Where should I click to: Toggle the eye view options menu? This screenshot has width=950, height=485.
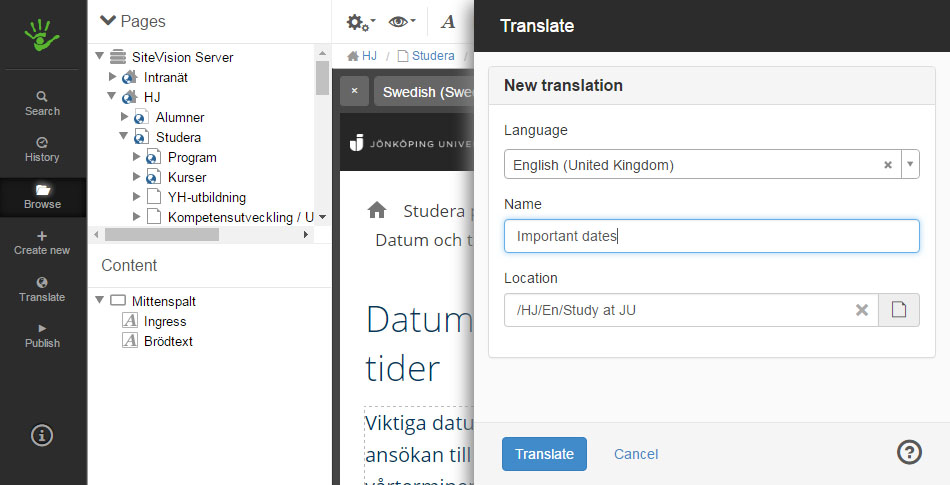[402, 22]
